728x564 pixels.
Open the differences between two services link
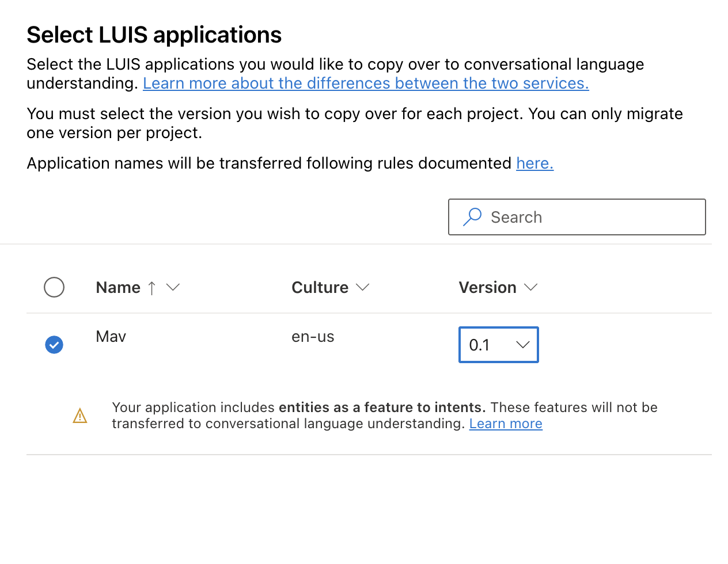click(x=366, y=83)
